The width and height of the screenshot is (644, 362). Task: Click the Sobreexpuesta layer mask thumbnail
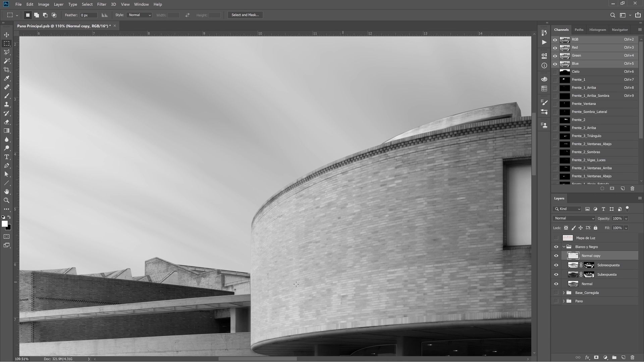[x=589, y=265]
